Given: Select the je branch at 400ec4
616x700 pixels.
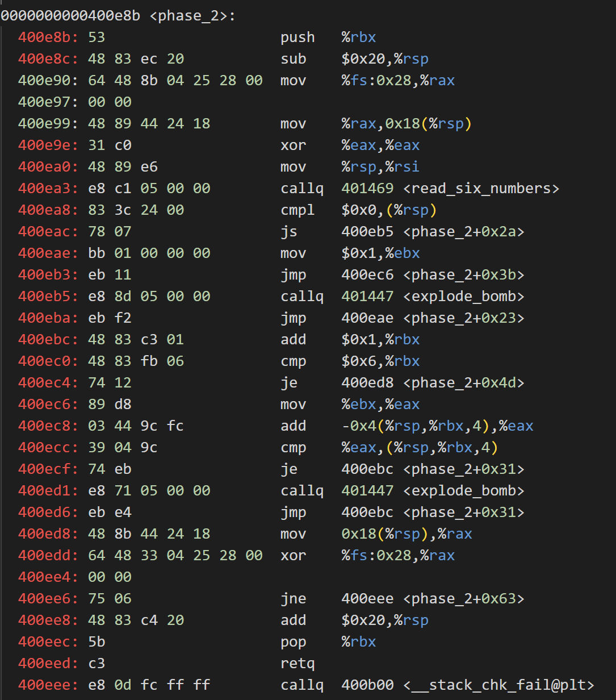Looking at the screenshot, I should click(x=290, y=382).
